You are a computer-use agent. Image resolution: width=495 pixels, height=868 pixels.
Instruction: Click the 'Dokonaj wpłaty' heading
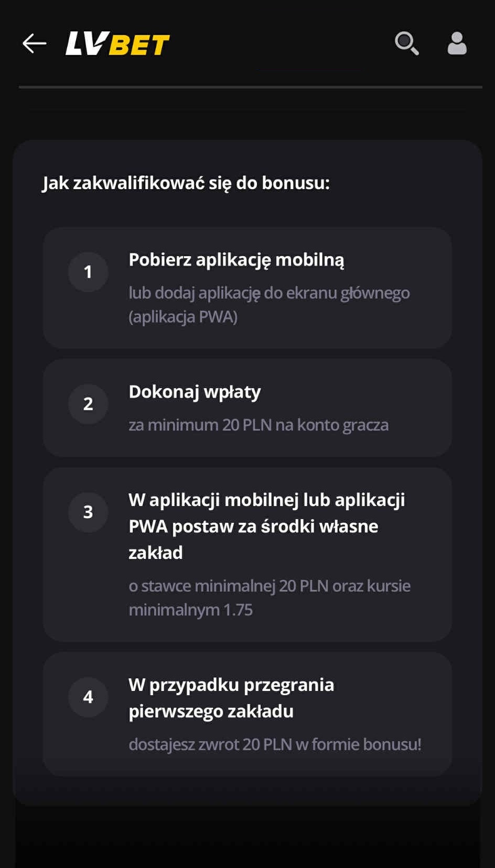coord(195,392)
